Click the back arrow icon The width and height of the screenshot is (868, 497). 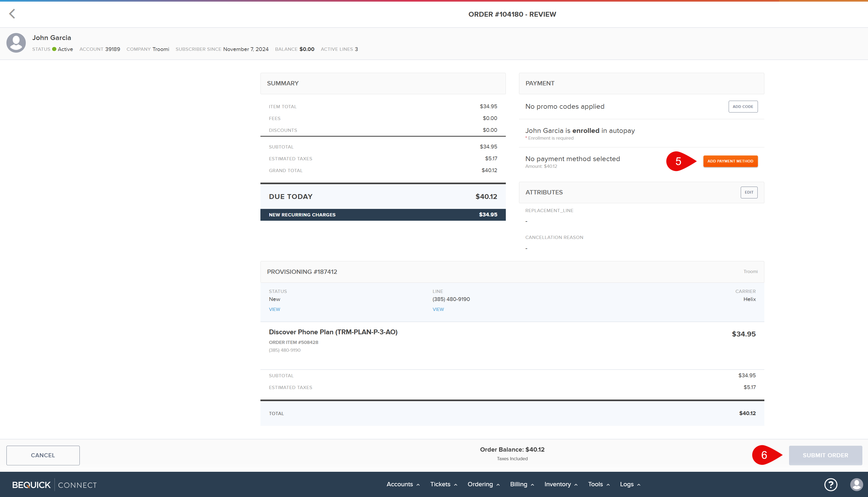12,14
